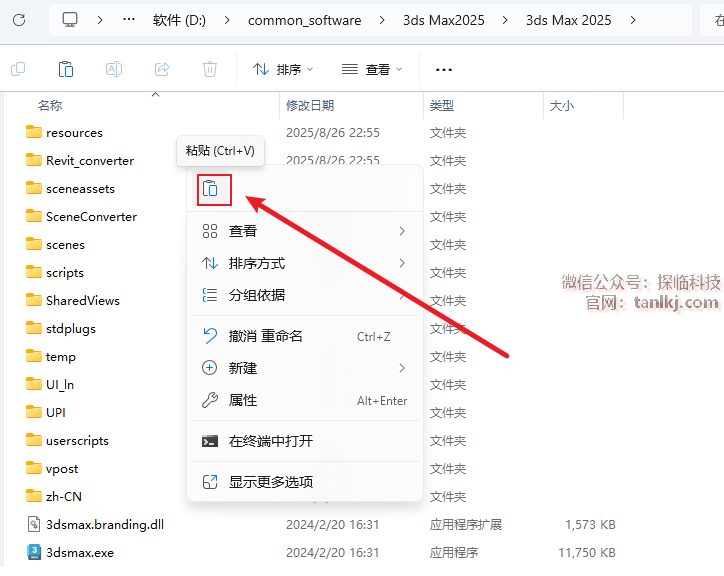Click 3ds Max 2025 breadcrumb segment
This screenshot has width=724, height=576.
coord(568,20)
